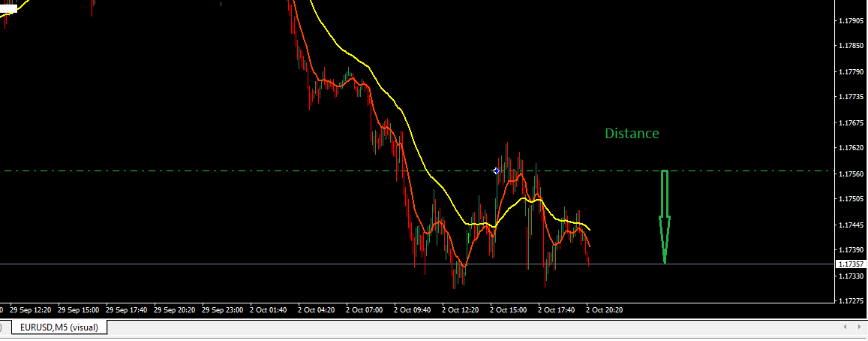The width and height of the screenshot is (868, 341).
Task: Click the 1.17445 price axis label
Action: 851,225
